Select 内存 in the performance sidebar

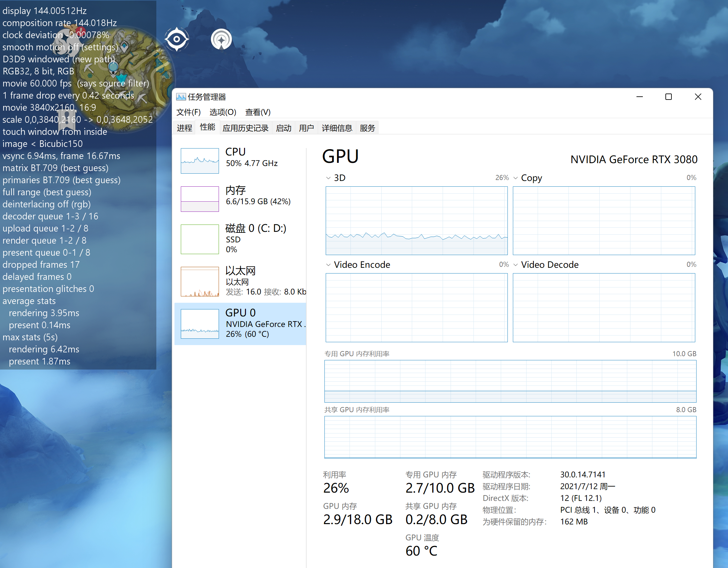pos(240,199)
